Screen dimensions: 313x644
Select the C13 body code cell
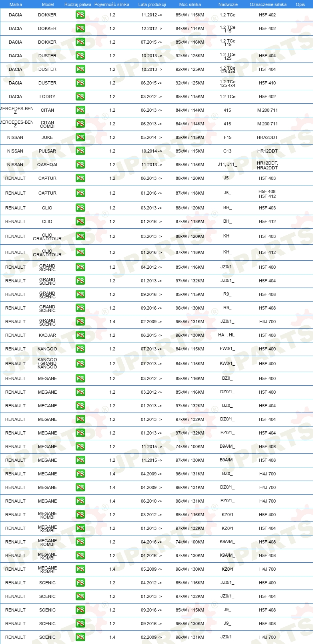[227, 151]
